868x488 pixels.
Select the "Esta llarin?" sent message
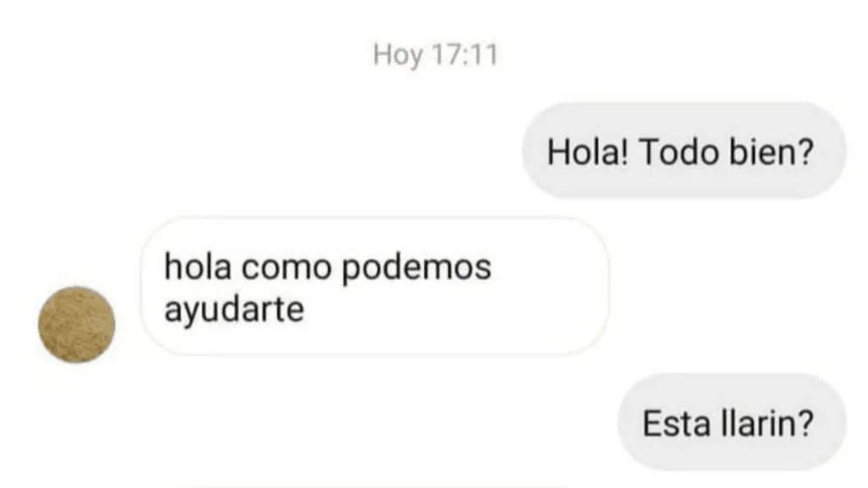[731, 422]
